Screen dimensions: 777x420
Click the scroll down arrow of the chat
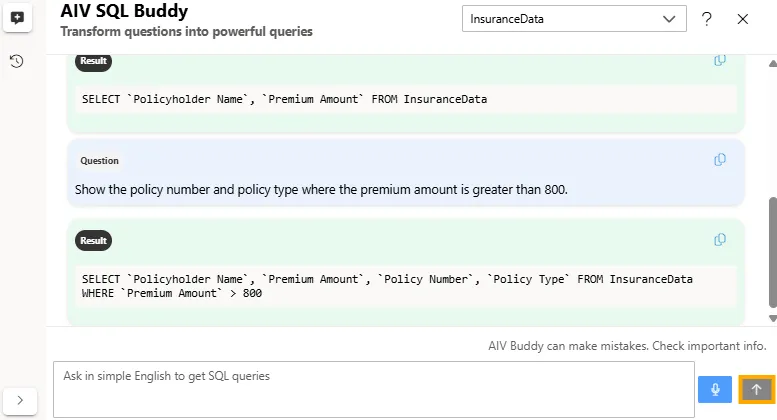[771, 318]
